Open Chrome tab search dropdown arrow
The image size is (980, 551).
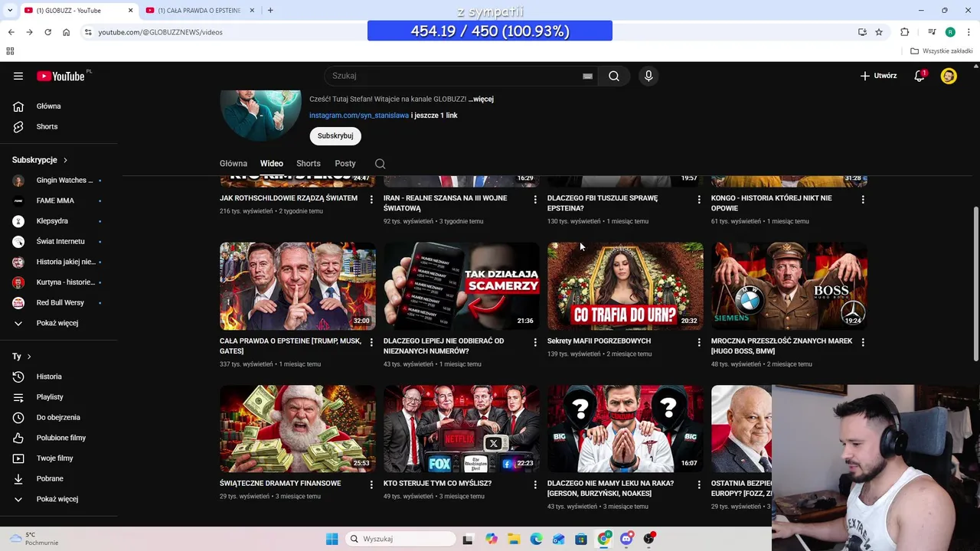pos(10,10)
